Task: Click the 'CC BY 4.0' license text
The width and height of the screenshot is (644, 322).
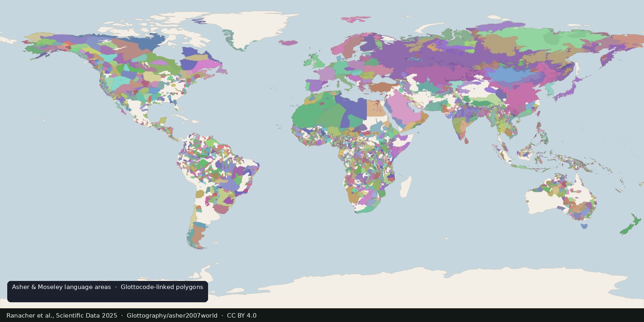Action: click(242, 316)
